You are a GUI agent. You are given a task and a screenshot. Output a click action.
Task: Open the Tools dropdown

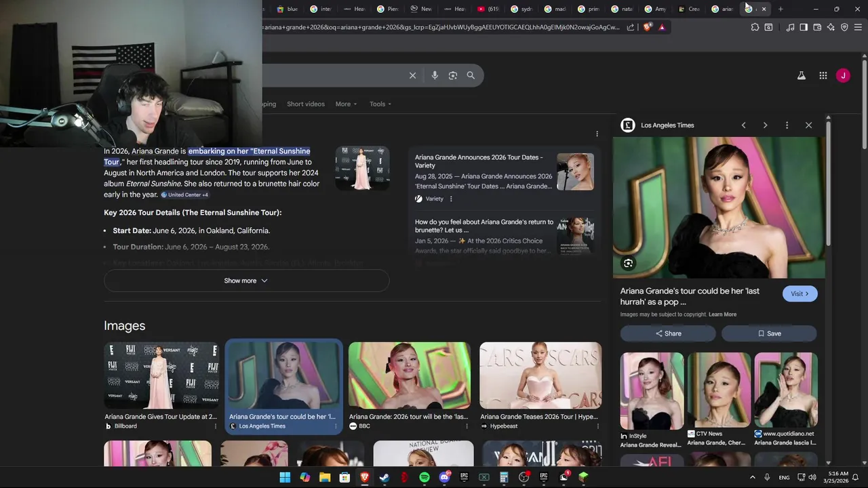coord(380,104)
